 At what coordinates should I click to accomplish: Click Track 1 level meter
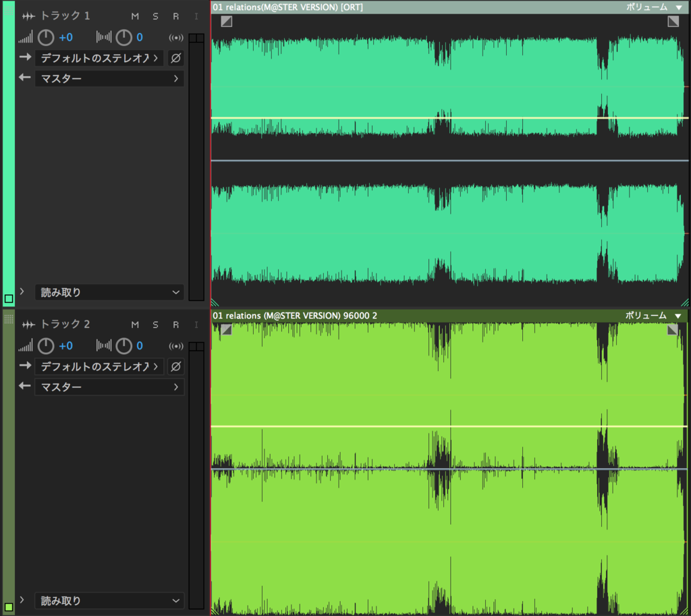tap(196, 167)
